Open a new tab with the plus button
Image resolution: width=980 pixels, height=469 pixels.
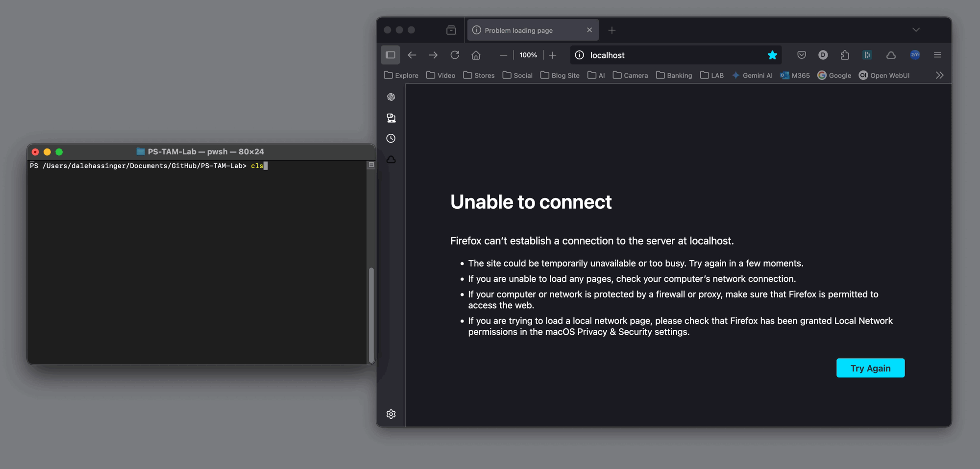pos(612,30)
